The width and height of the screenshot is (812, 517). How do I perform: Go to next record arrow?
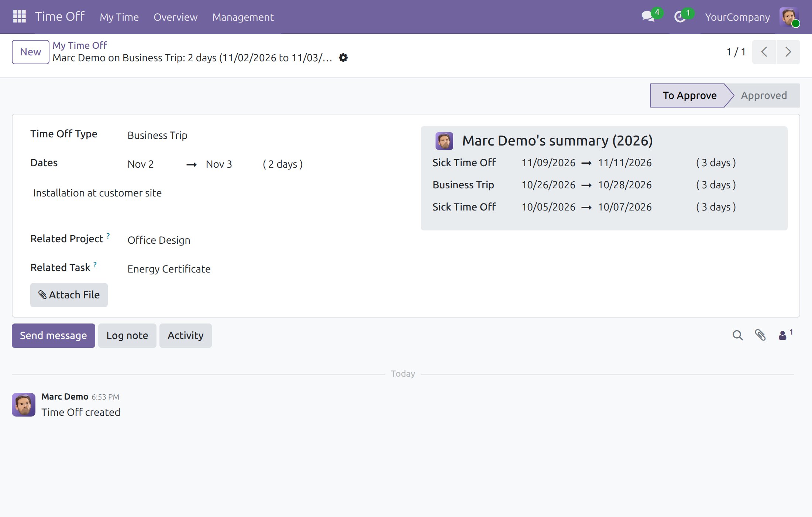788,52
